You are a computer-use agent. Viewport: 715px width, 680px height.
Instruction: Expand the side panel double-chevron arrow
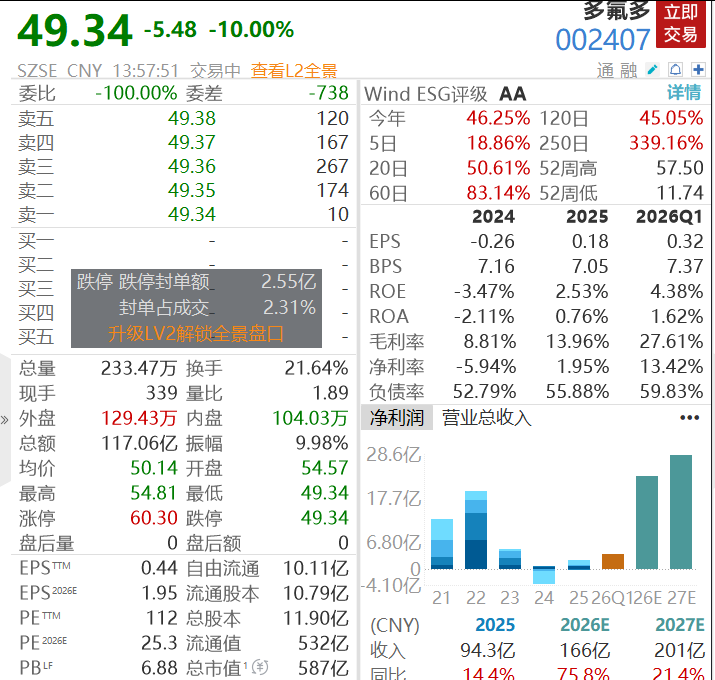[x=5, y=420]
